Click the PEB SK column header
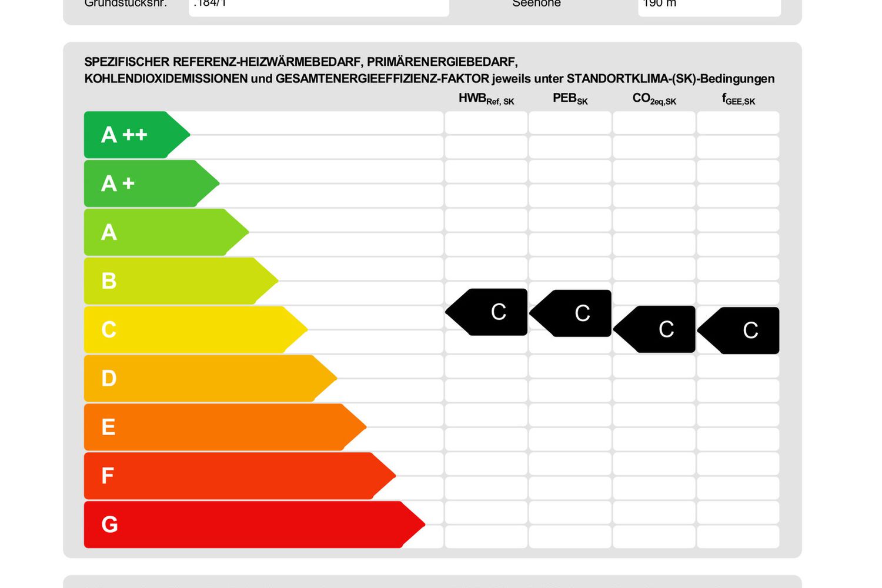 click(570, 99)
